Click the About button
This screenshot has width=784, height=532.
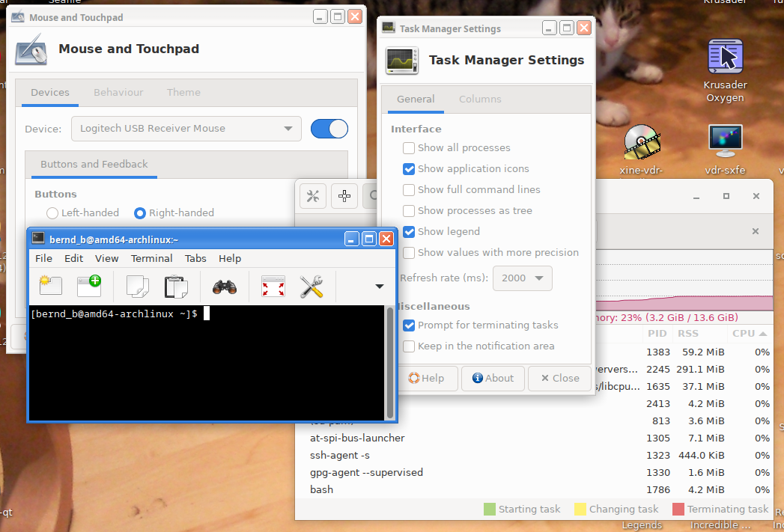click(x=493, y=378)
